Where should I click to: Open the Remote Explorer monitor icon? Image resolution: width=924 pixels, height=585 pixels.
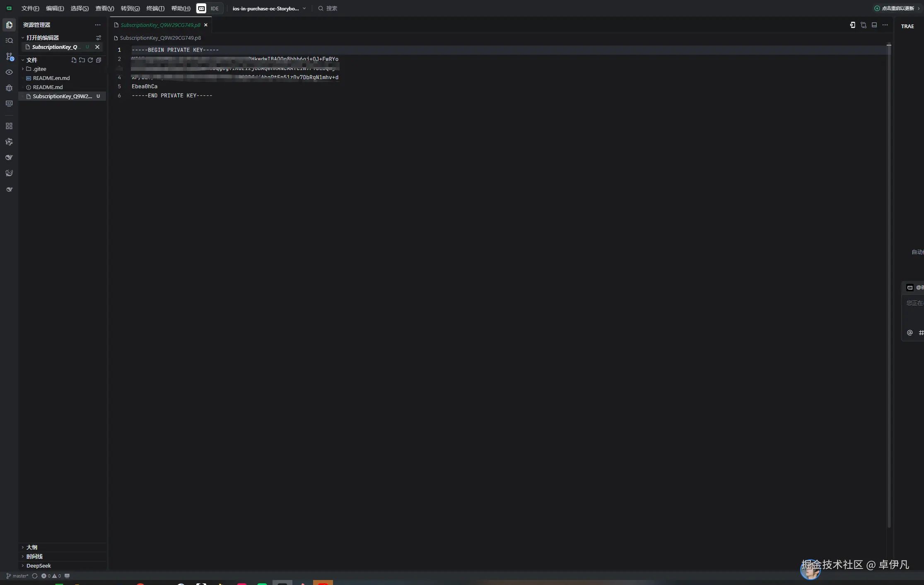point(9,104)
